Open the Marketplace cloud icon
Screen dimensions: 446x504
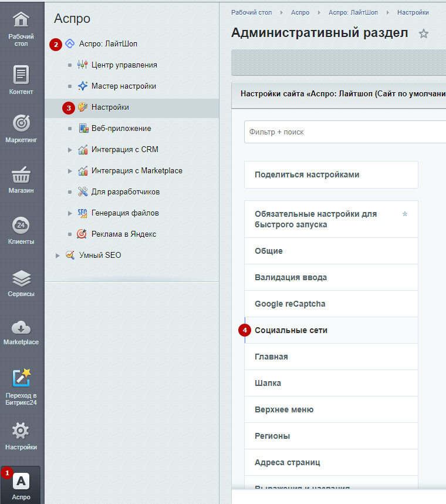(x=21, y=328)
